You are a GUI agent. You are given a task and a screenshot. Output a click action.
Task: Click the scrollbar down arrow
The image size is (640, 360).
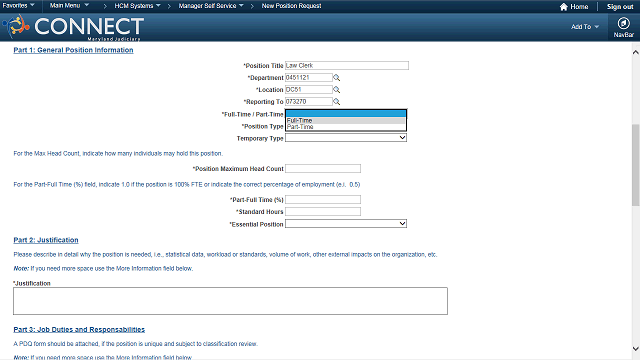(636, 349)
